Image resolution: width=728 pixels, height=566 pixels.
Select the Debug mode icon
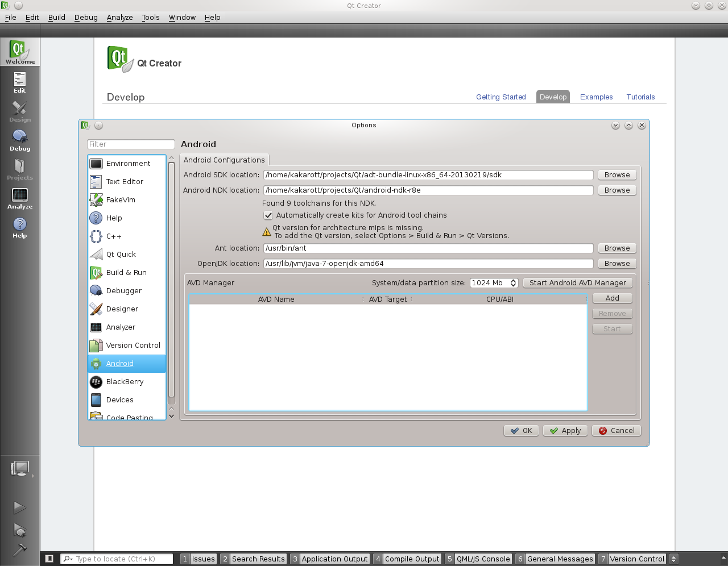coord(19,139)
